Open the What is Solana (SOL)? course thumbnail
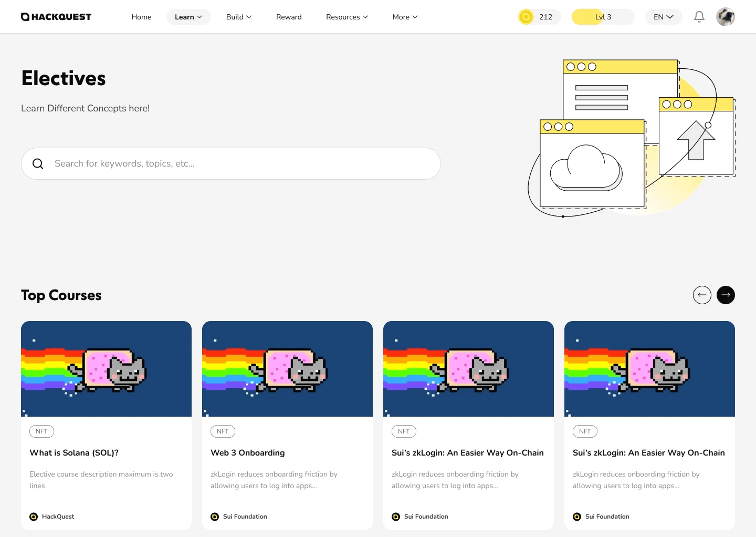 point(106,369)
